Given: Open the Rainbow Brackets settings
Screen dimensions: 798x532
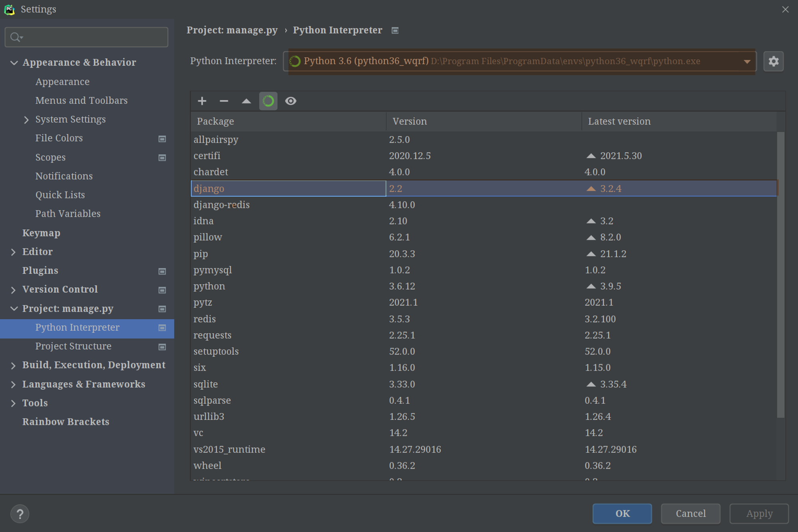Looking at the screenshot, I should (x=66, y=422).
